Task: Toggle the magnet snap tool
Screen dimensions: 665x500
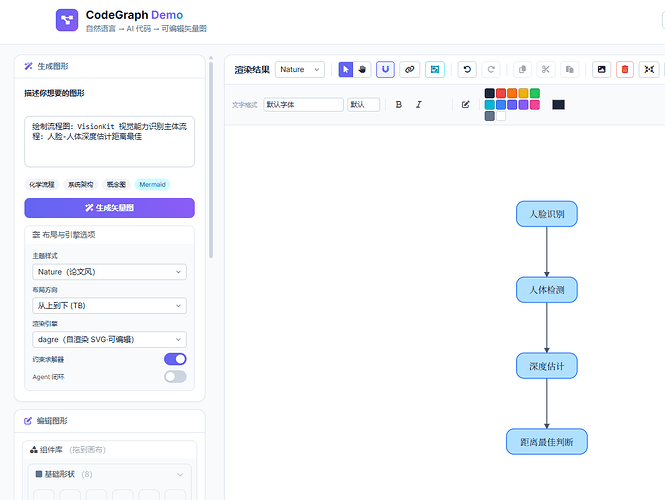Action: (x=385, y=70)
